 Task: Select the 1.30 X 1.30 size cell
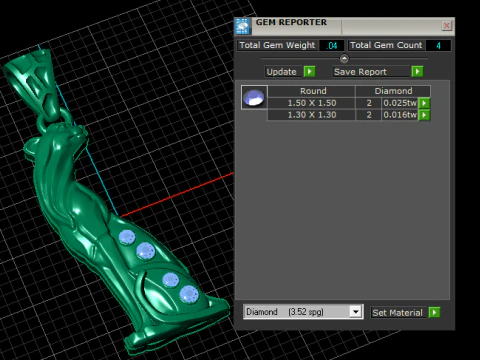pos(311,115)
